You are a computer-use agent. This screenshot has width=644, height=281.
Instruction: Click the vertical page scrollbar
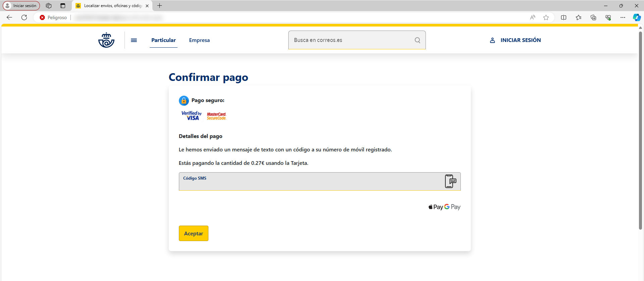click(x=640, y=131)
